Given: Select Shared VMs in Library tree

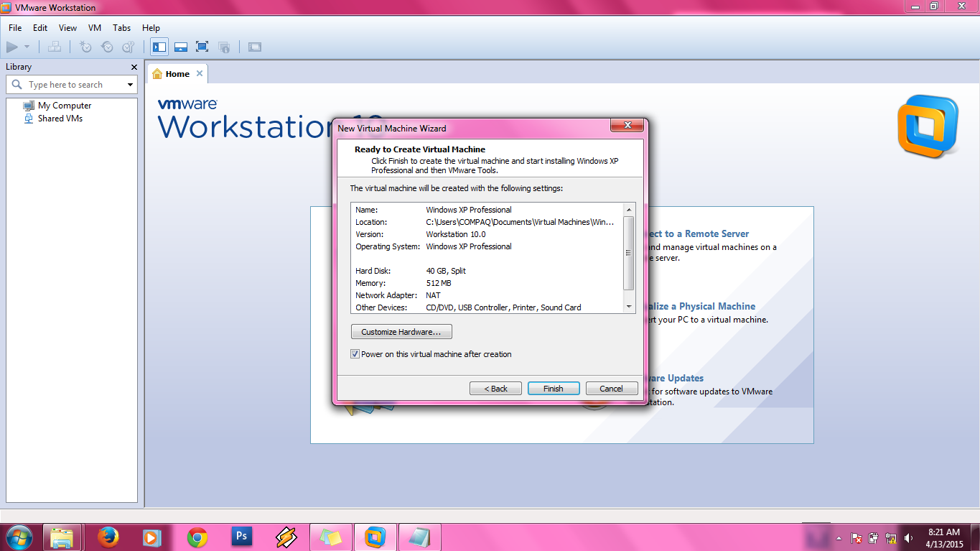Looking at the screenshot, I should pos(53,119).
